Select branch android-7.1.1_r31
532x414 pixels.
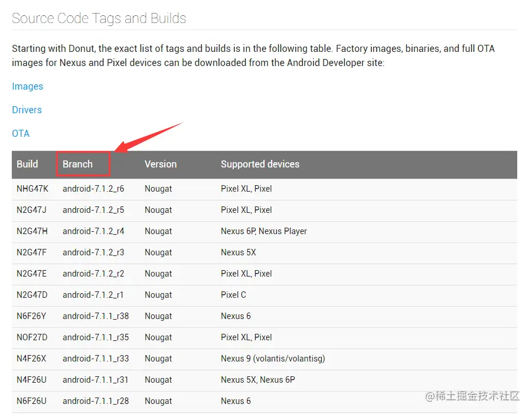(95, 380)
